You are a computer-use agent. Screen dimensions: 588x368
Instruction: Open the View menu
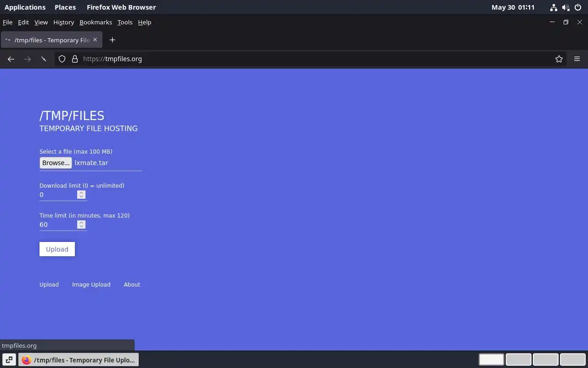[41, 22]
